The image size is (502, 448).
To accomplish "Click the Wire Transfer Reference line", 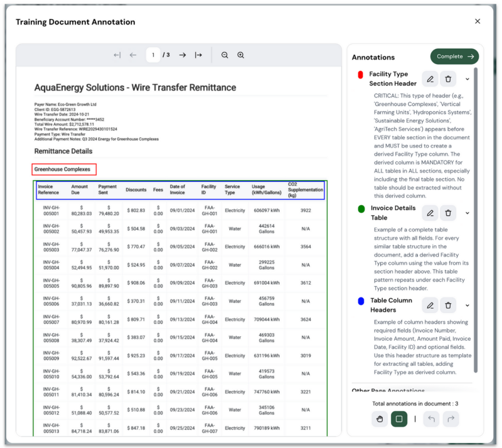I will tap(75, 129).
